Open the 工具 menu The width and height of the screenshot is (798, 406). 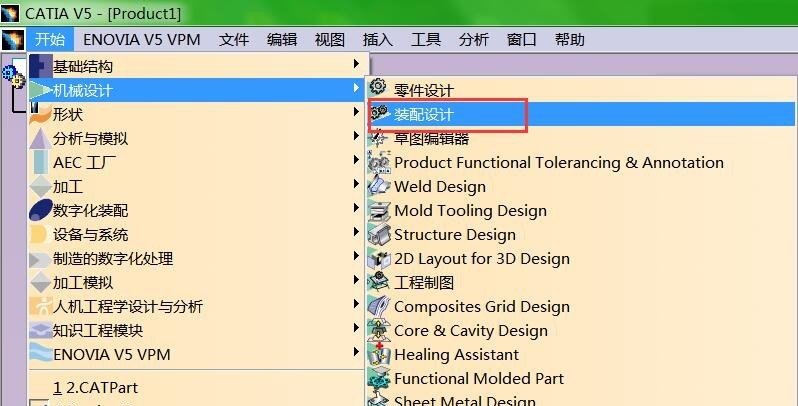[425, 40]
